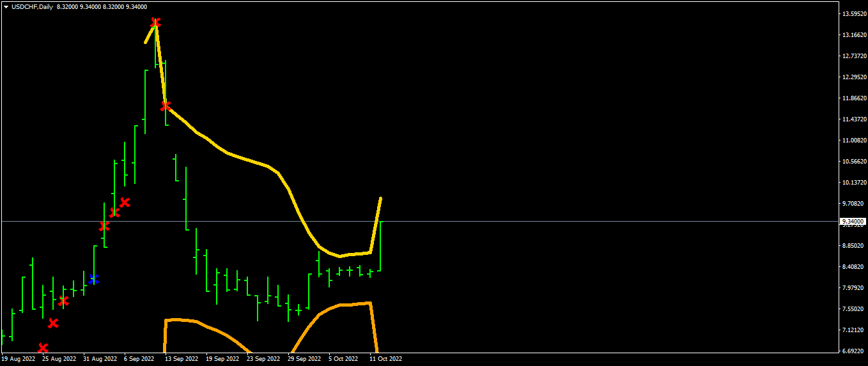Click the red X marker just below the peak bar
Screen dimensions: 868x366
point(166,105)
